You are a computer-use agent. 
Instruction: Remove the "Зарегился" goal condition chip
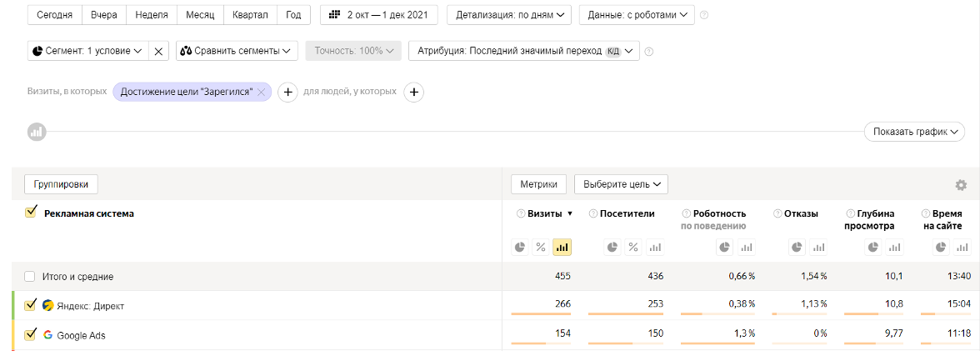(x=262, y=92)
